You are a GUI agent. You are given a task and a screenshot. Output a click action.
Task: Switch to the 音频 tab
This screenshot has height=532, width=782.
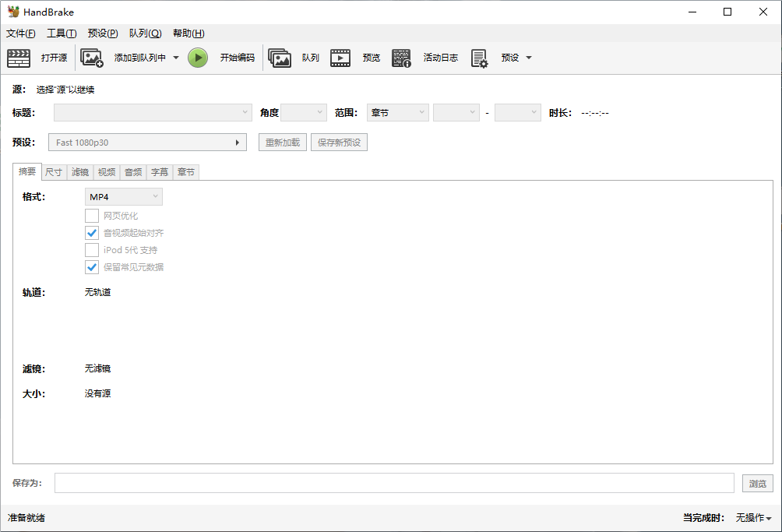click(x=133, y=172)
